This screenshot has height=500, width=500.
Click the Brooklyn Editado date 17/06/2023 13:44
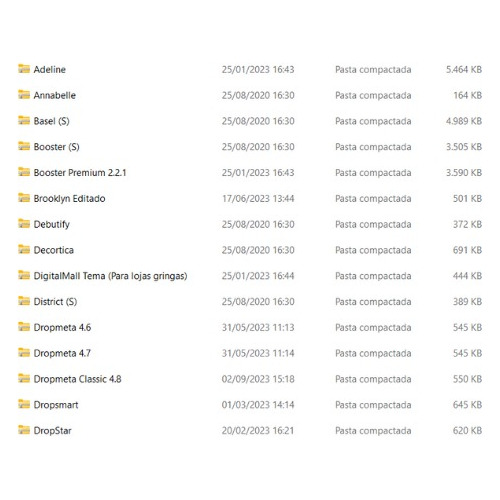258,198
